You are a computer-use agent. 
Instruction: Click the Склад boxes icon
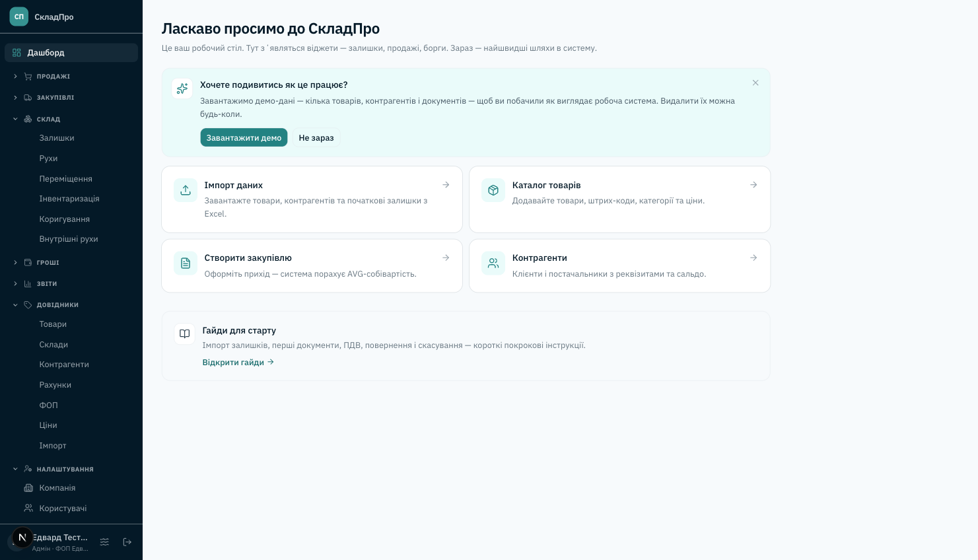[x=28, y=120]
